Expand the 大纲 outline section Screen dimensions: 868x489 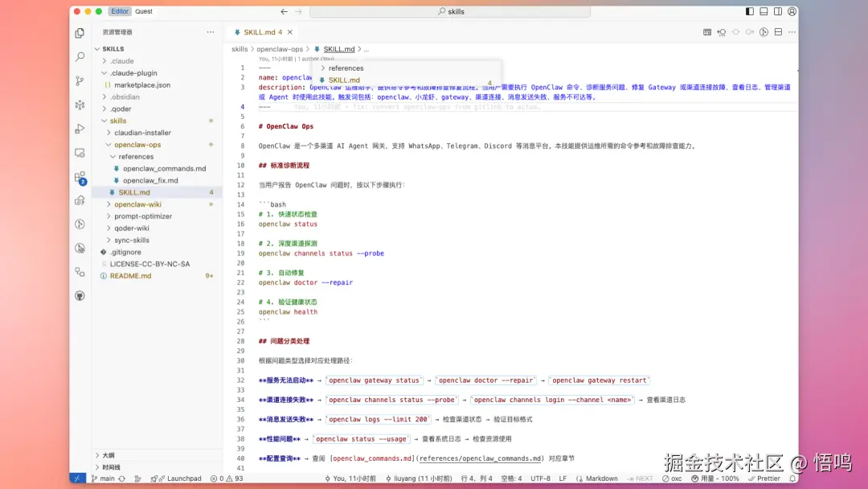coord(108,455)
